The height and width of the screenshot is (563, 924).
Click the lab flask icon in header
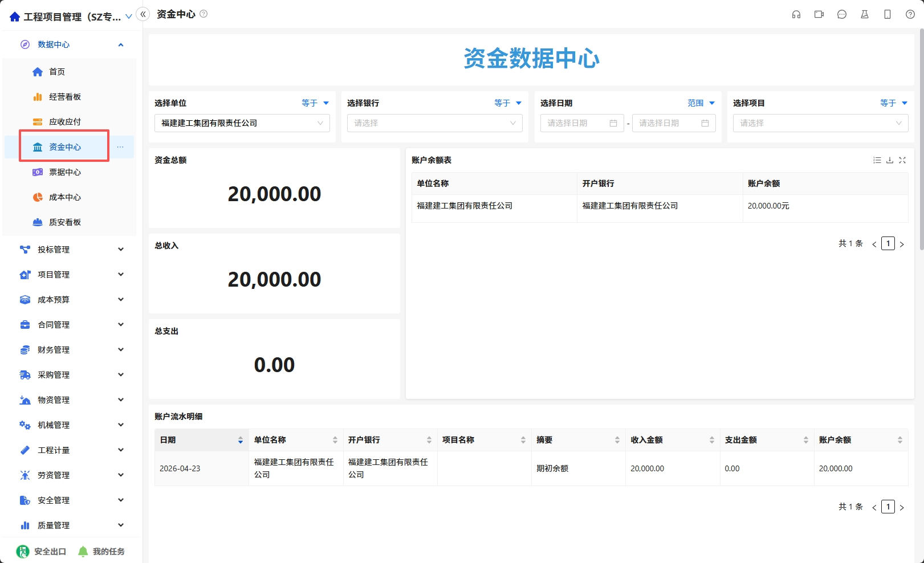pos(865,14)
